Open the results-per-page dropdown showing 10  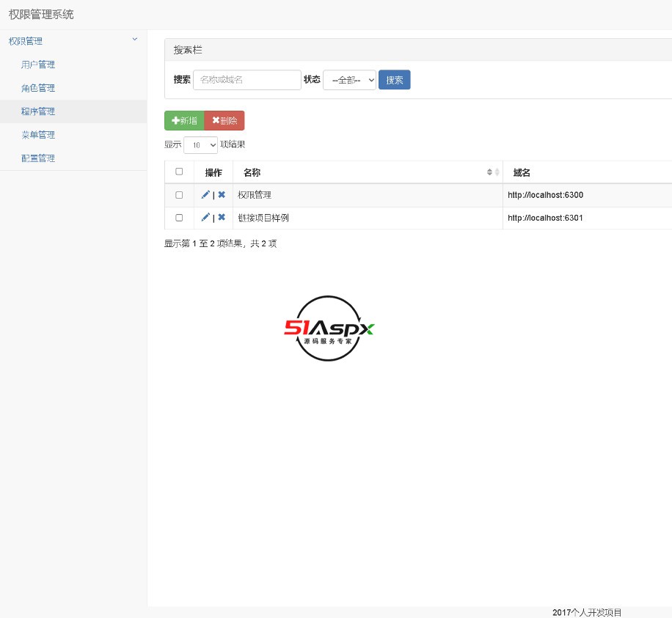(x=200, y=145)
